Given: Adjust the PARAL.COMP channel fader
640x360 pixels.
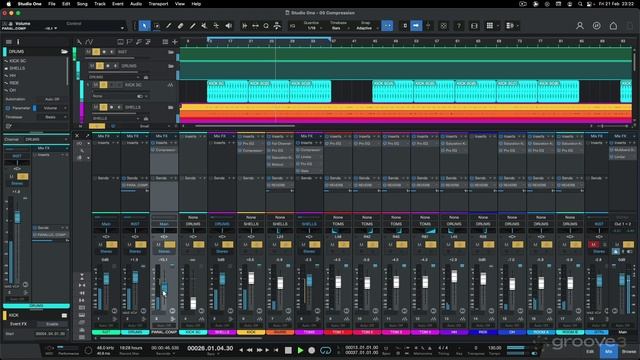Looking at the screenshot, I should click(164, 288).
